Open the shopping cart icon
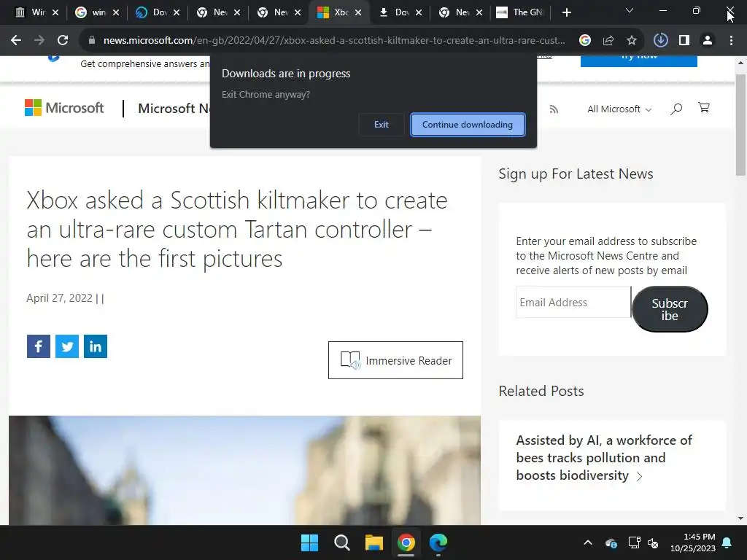This screenshot has height=560, width=747. point(704,108)
